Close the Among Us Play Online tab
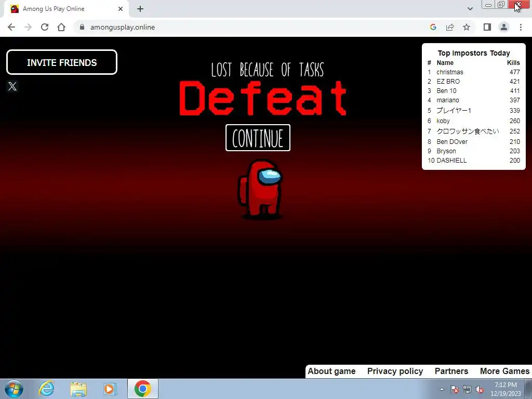This screenshot has height=399, width=532. click(121, 9)
